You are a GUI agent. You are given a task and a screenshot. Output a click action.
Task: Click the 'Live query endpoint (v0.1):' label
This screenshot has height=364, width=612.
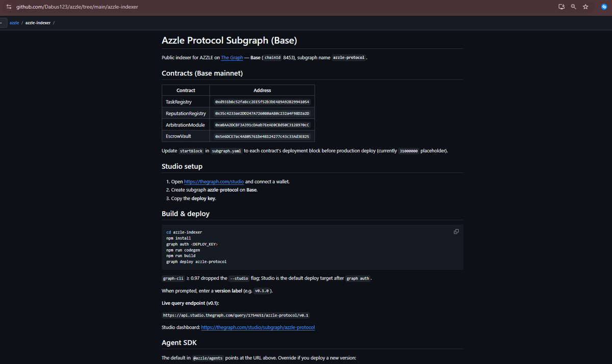[x=190, y=303]
